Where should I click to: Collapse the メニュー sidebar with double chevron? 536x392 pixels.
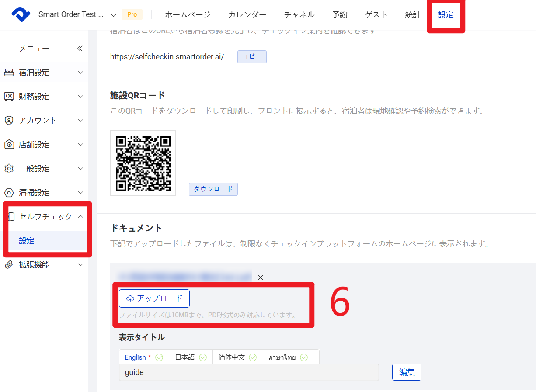pyautogui.click(x=80, y=49)
